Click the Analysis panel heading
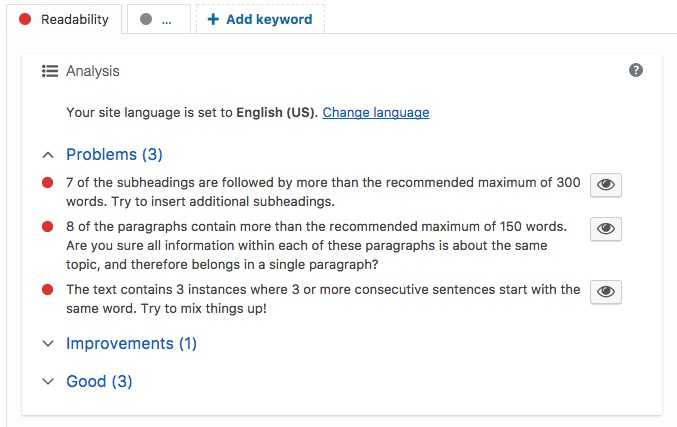The width and height of the screenshot is (677, 427). click(92, 72)
